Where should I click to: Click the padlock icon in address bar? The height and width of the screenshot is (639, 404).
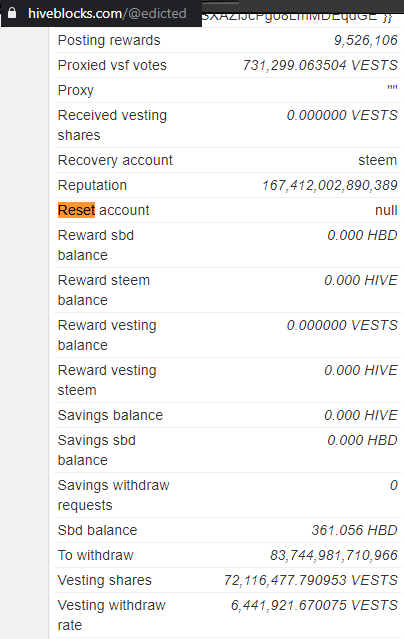coord(12,13)
